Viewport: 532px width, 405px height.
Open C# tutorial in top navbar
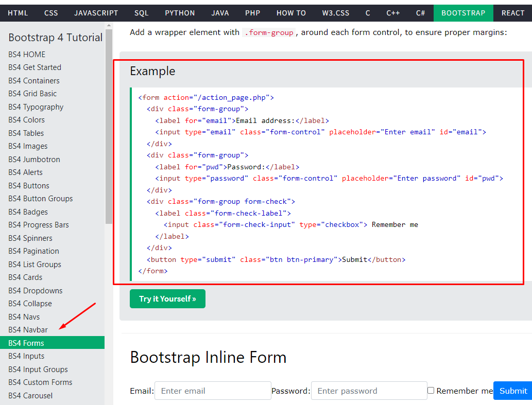click(420, 13)
